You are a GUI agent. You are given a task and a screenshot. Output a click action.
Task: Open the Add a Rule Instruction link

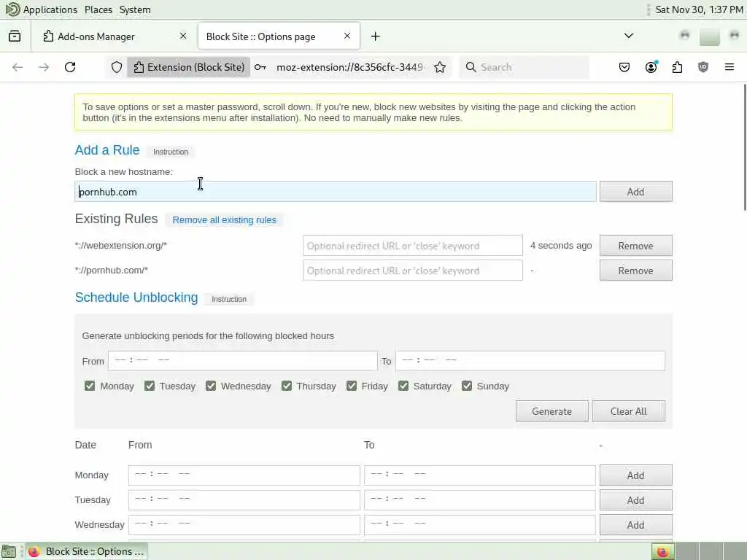pyautogui.click(x=171, y=152)
